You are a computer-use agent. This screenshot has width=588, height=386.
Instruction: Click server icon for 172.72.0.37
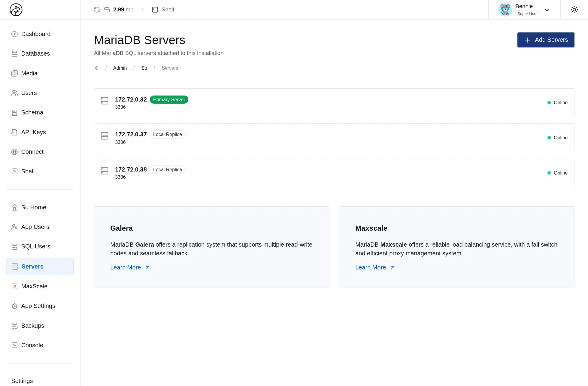(105, 136)
